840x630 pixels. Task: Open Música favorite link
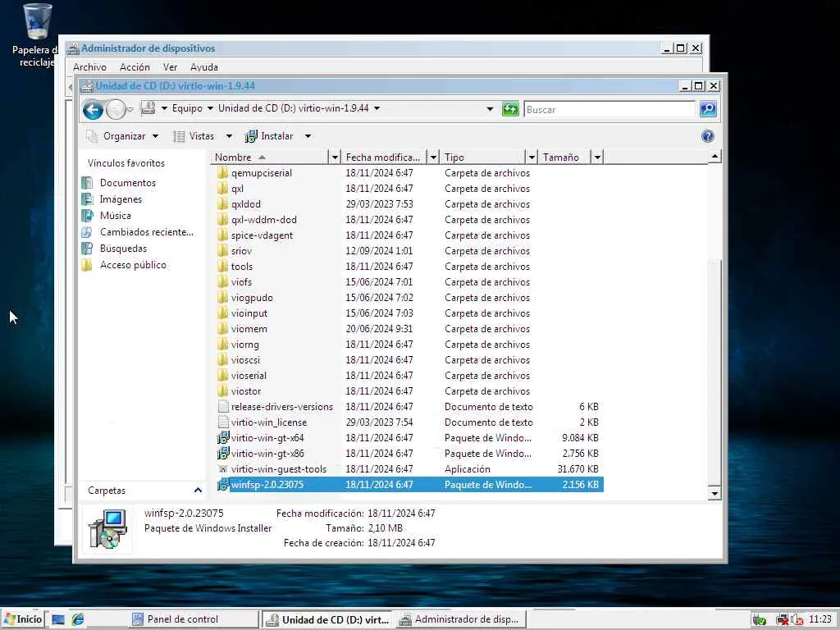(115, 216)
